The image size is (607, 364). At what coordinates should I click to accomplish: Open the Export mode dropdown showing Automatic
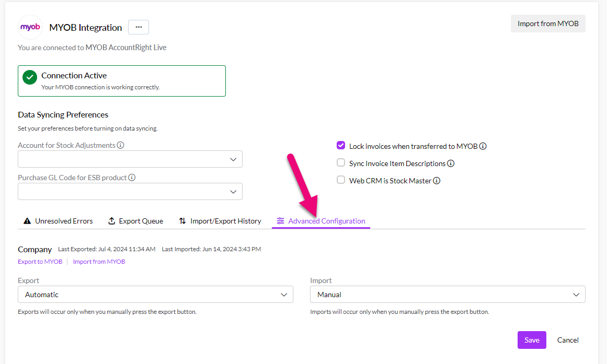click(155, 295)
